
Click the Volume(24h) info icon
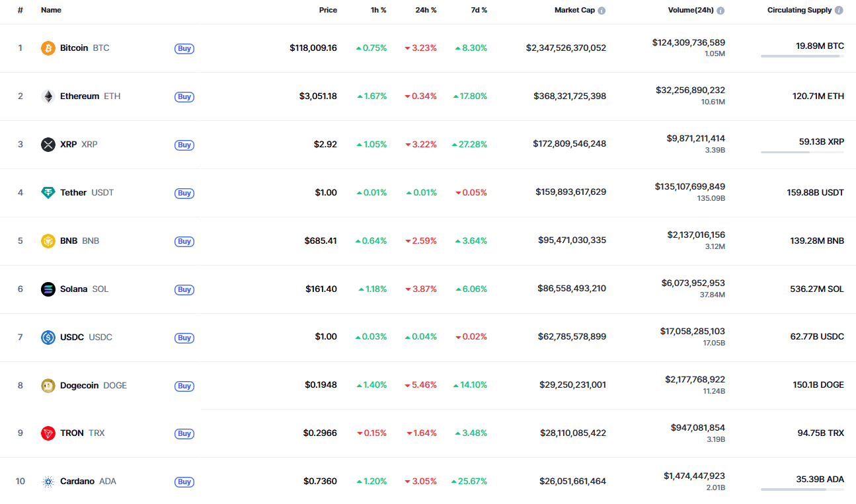pos(720,11)
